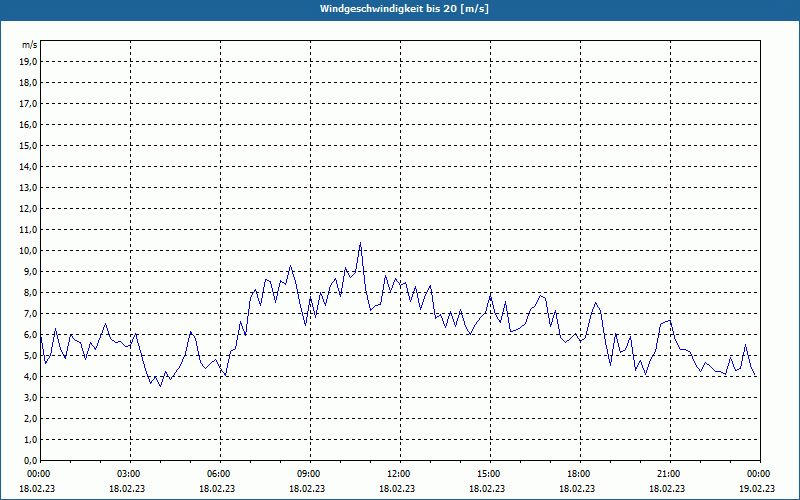Viewport: 800px width, 500px height.
Task: Select the 1,0 y-axis label
Action: (x=30, y=440)
